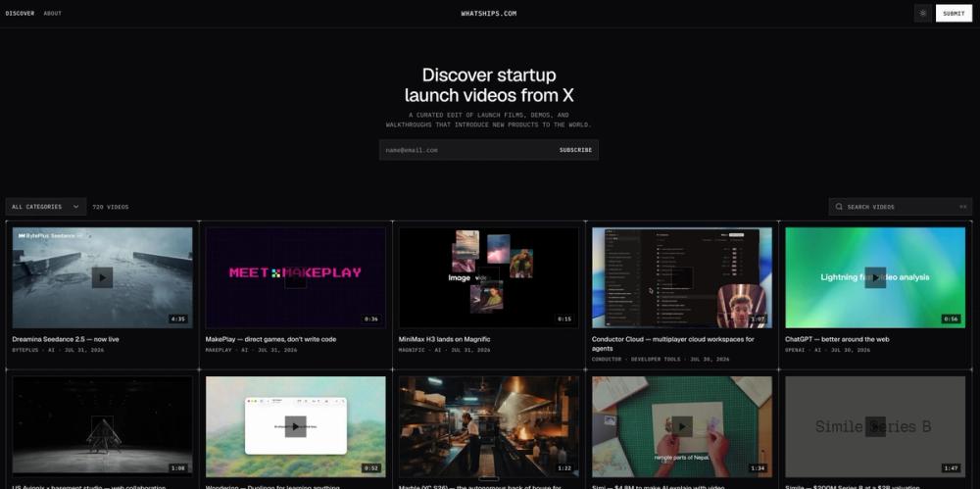The height and width of the screenshot is (489, 980).
Task: Click MAGNIFIC · AI · JUL 31, 2026 metadata
Action: coord(444,350)
